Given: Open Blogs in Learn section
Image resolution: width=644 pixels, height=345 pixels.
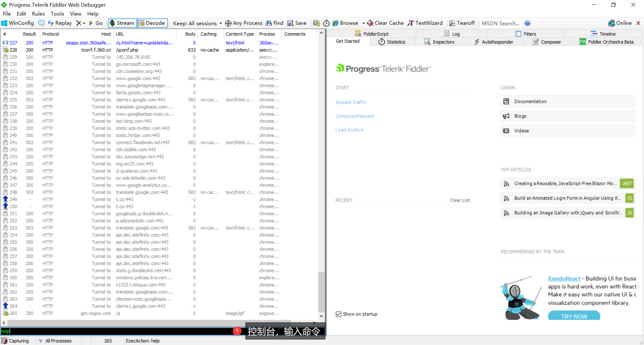Looking at the screenshot, I should [x=568, y=116].
